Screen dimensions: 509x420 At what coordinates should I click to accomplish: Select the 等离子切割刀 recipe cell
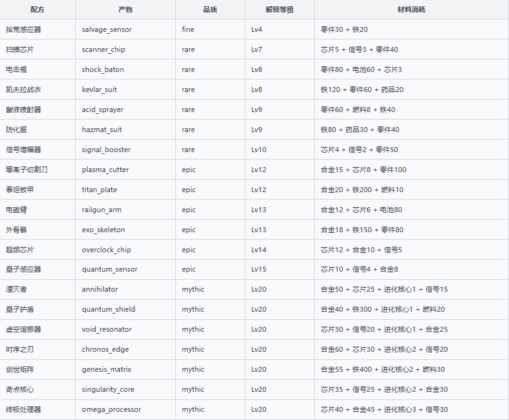38,170
